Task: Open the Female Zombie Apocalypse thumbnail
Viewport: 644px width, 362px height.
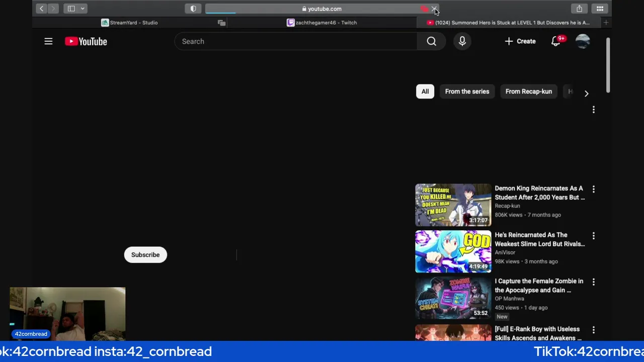Action: (453, 298)
